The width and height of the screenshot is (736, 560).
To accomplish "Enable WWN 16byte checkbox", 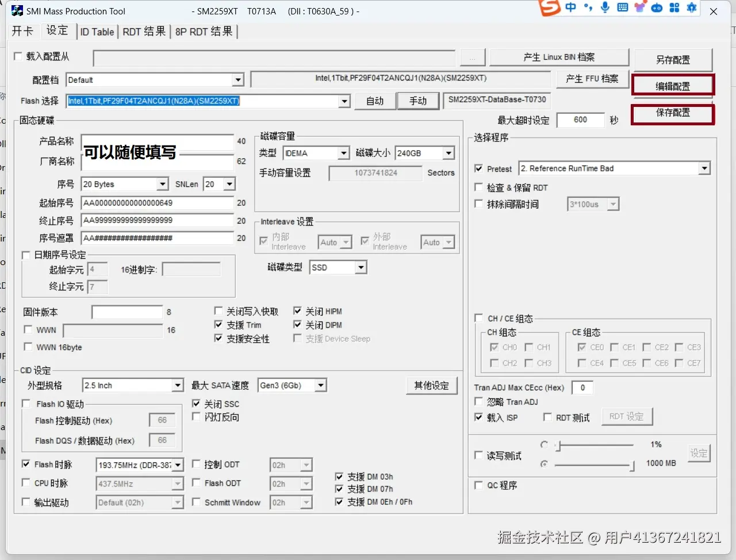I will 28,347.
